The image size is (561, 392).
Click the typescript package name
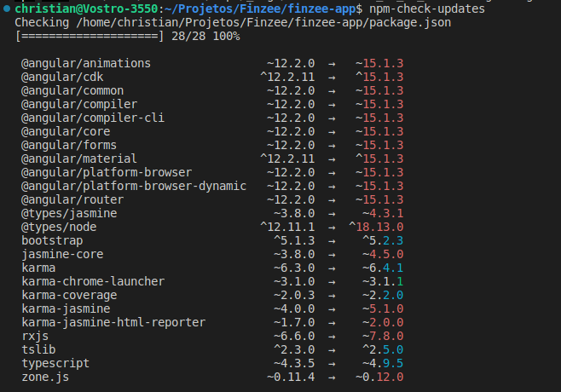coord(55,363)
